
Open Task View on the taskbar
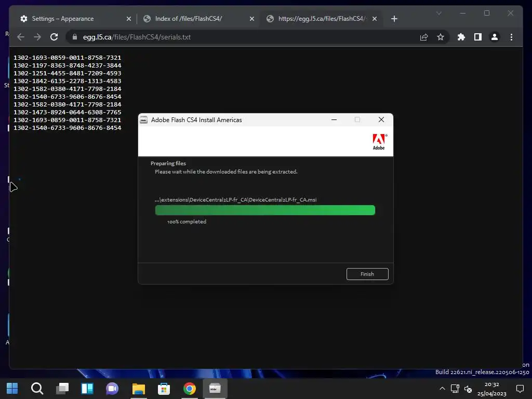[62, 388]
